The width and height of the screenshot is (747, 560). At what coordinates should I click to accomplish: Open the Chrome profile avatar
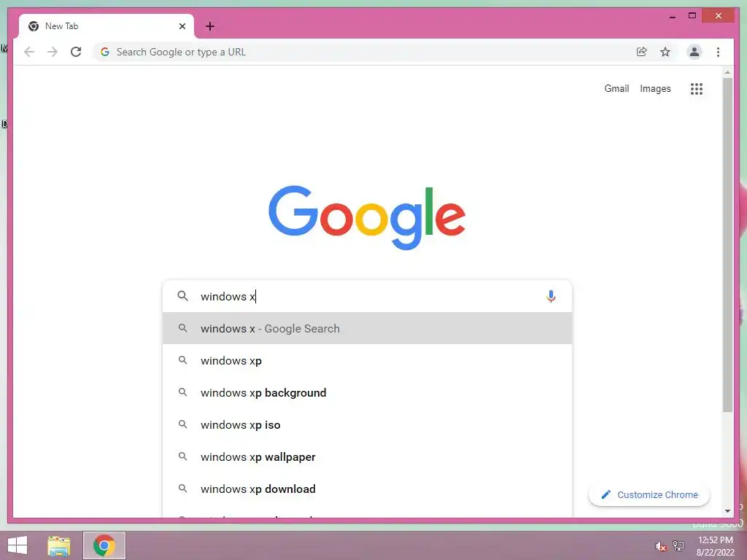[694, 52]
